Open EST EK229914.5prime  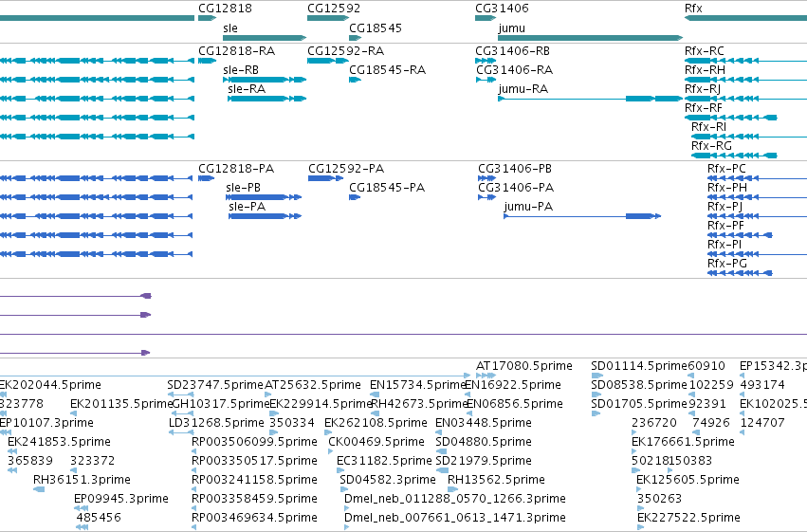coord(321,404)
